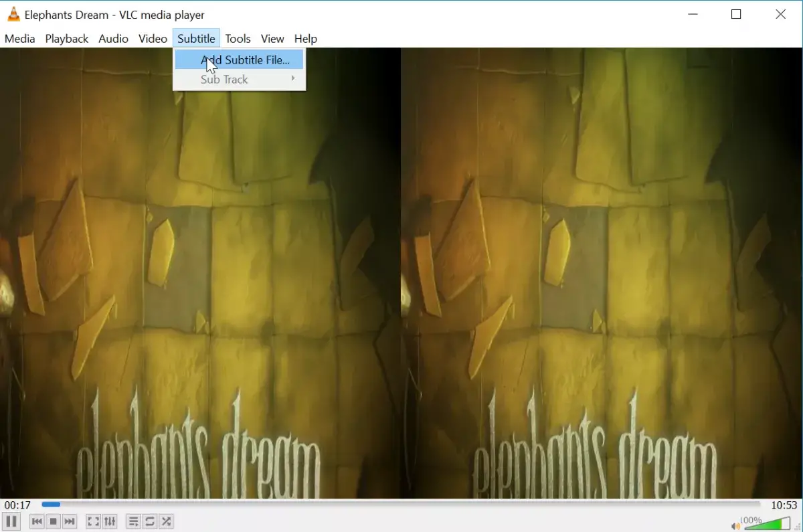Click the VLC cone icon in title bar
Viewport: 803px width, 532px height.
click(13, 14)
